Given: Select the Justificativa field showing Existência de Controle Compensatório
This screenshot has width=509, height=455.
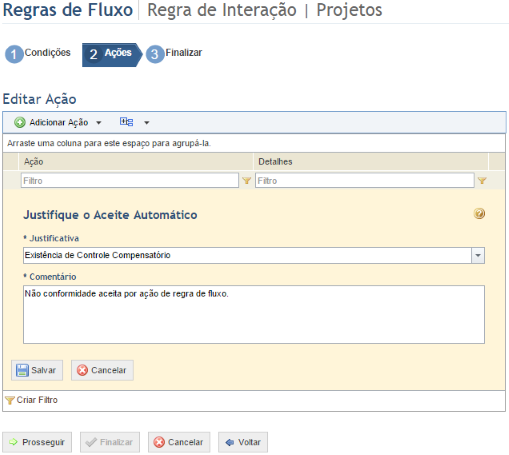Looking at the screenshot, I should pyautogui.click(x=254, y=255).
